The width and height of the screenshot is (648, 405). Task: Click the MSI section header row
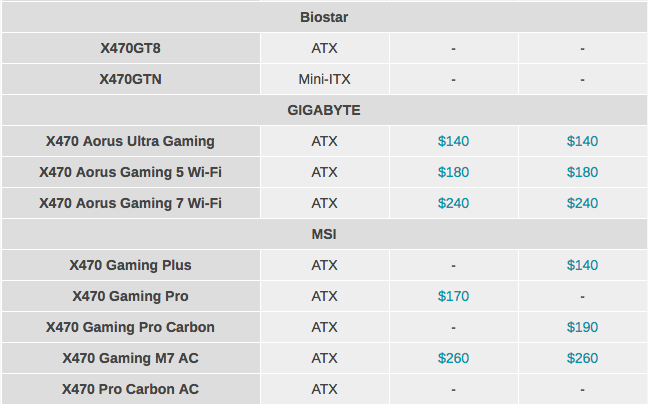[x=324, y=234]
